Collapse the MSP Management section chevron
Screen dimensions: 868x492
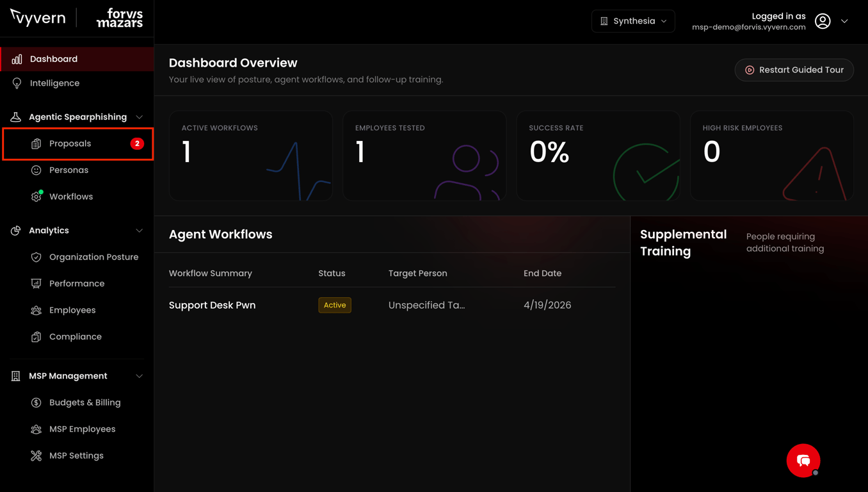(140, 376)
